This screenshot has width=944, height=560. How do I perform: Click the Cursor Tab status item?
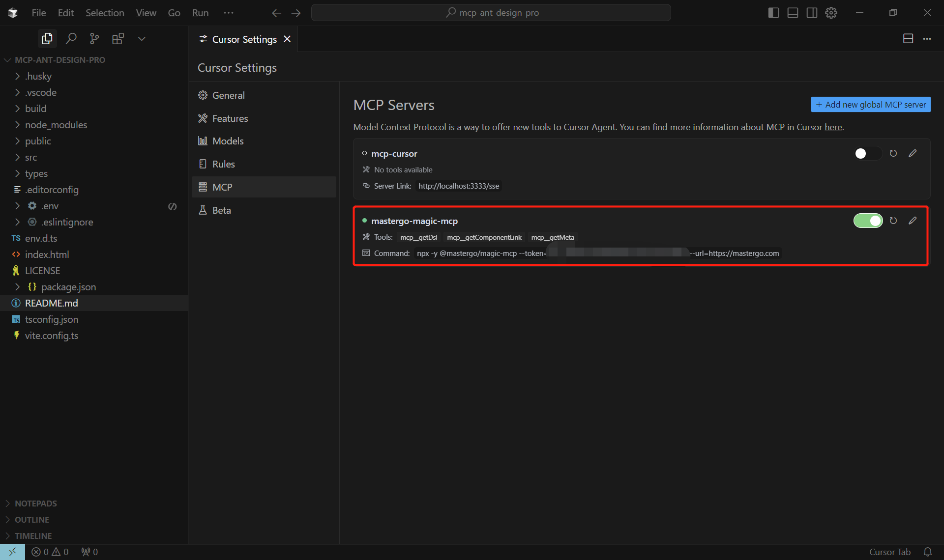[x=890, y=552]
